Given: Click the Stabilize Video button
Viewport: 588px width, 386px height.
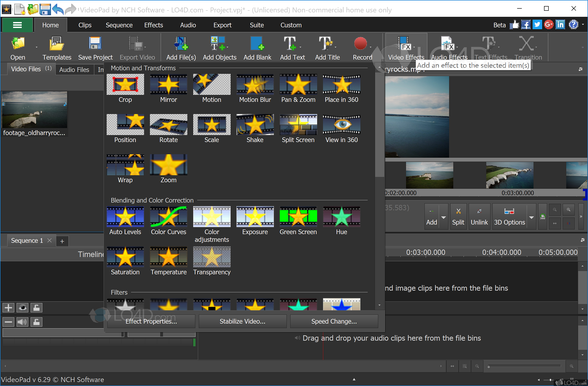Looking at the screenshot, I should (242, 321).
